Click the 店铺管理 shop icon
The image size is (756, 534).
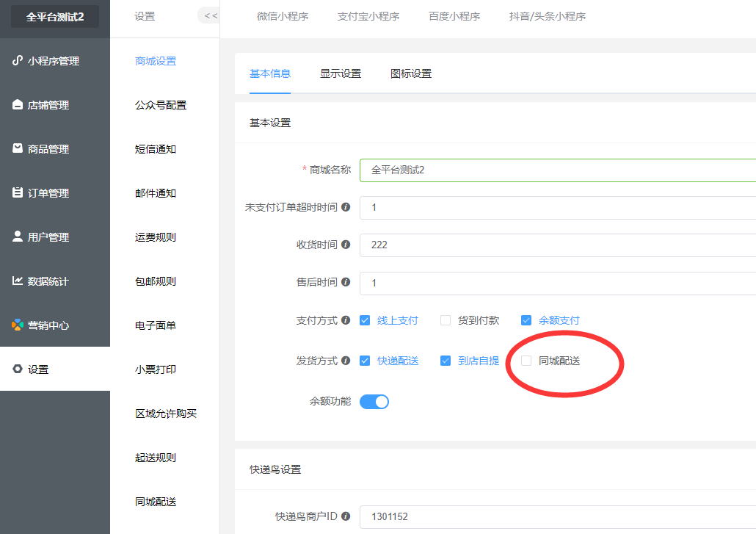(18, 105)
